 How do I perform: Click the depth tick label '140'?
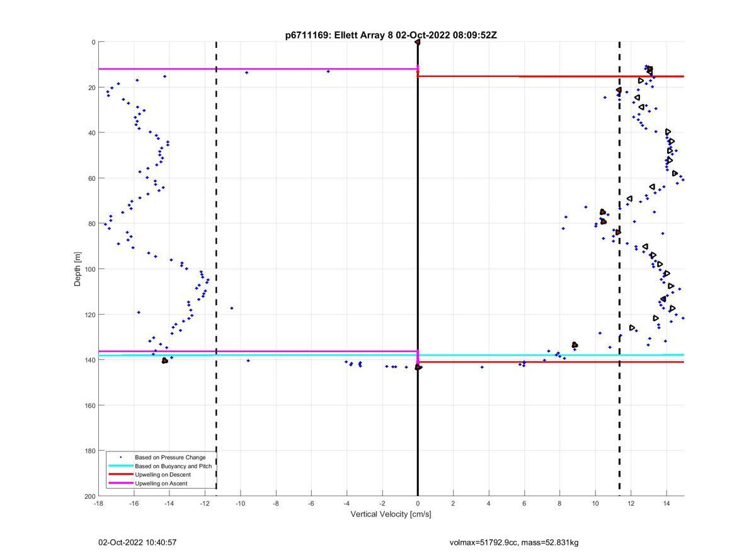(x=89, y=360)
